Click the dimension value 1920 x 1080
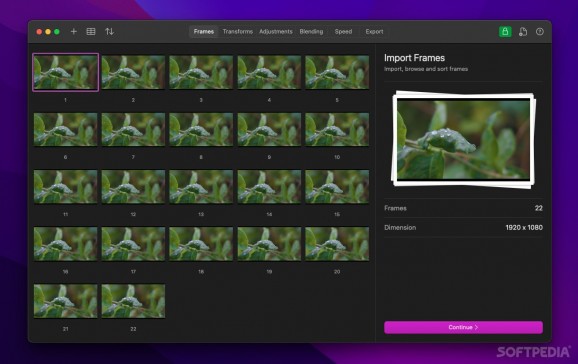 tap(524, 228)
